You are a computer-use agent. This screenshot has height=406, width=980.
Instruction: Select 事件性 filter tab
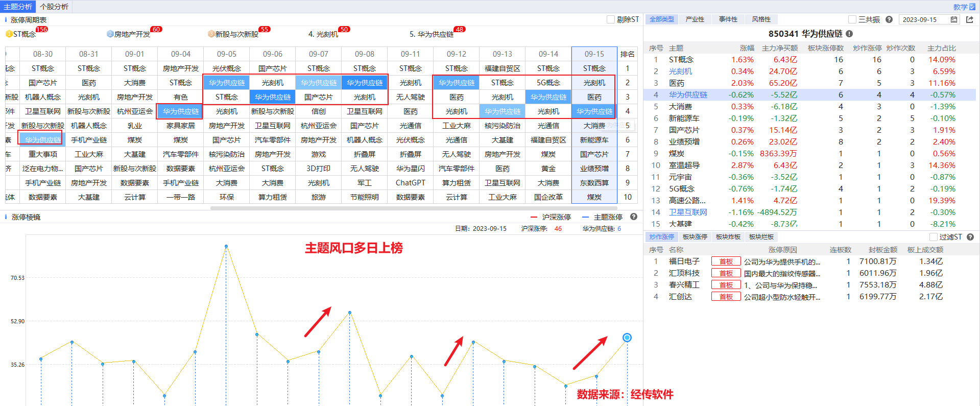pyautogui.click(x=728, y=19)
